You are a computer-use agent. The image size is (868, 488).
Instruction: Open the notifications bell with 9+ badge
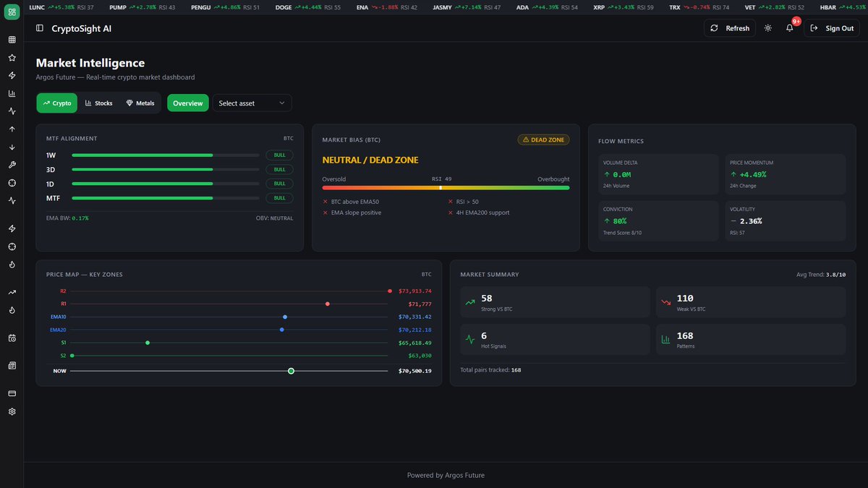790,27
